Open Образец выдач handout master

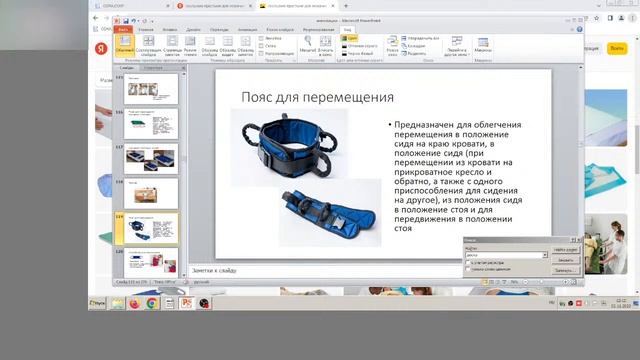pos(227,45)
